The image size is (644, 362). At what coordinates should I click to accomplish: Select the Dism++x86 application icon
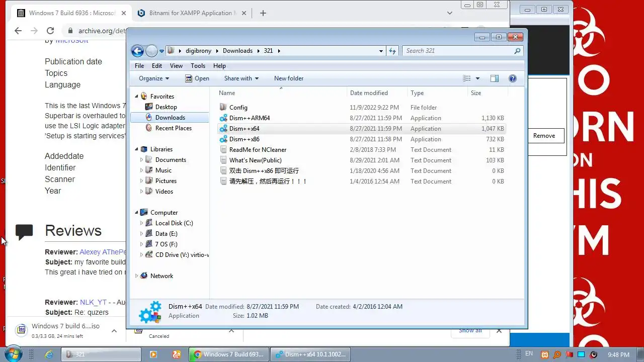(x=224, y=139)
